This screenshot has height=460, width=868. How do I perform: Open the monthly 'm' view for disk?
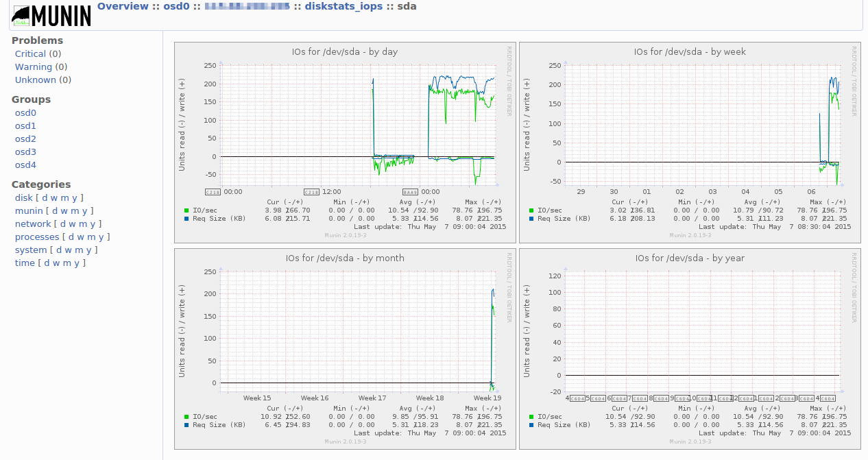click(67, 197)
